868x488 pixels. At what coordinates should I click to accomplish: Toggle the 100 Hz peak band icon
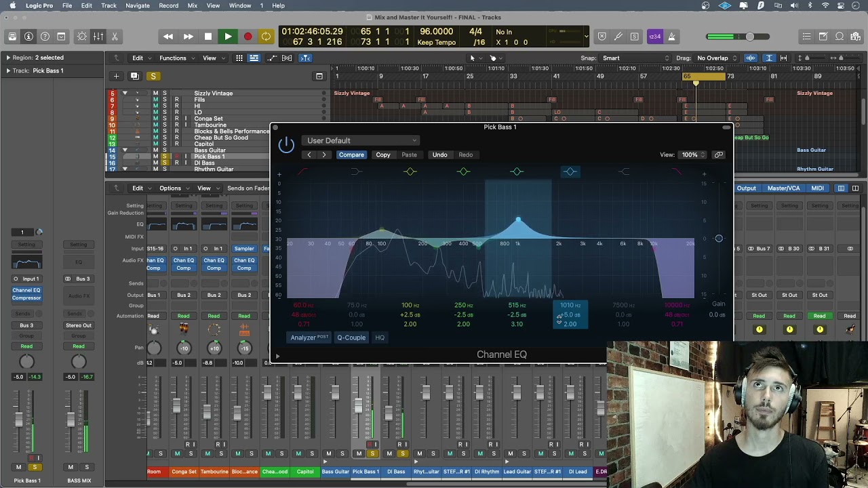(x=410, y=171)
